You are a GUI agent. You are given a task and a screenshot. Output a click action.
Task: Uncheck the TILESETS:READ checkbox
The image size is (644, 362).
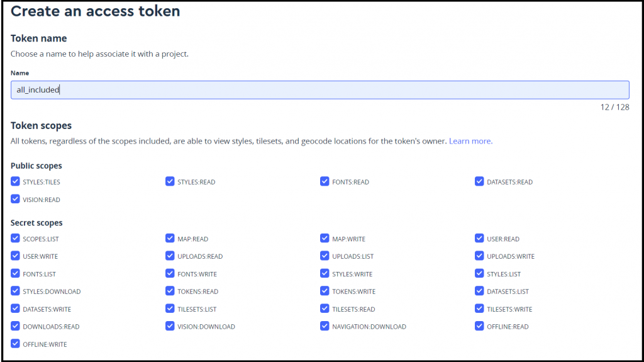tap(325, 308)
